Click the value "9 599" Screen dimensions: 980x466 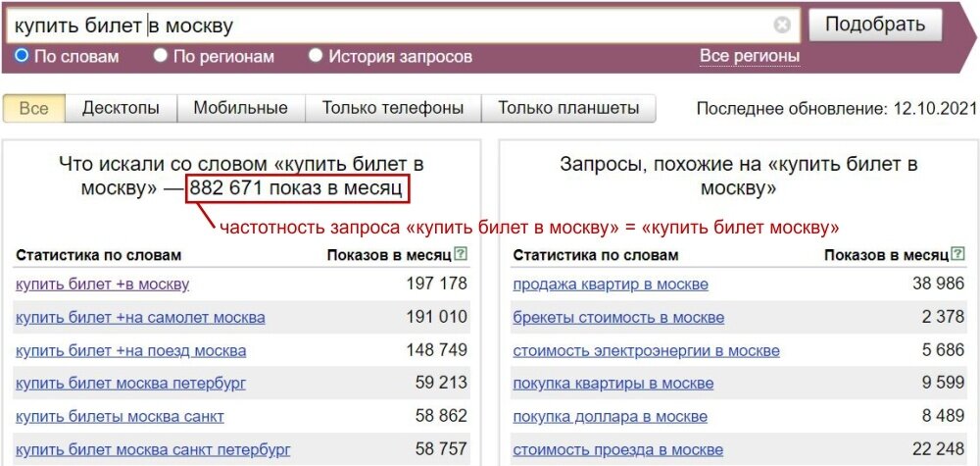click(x=943, y=383)
